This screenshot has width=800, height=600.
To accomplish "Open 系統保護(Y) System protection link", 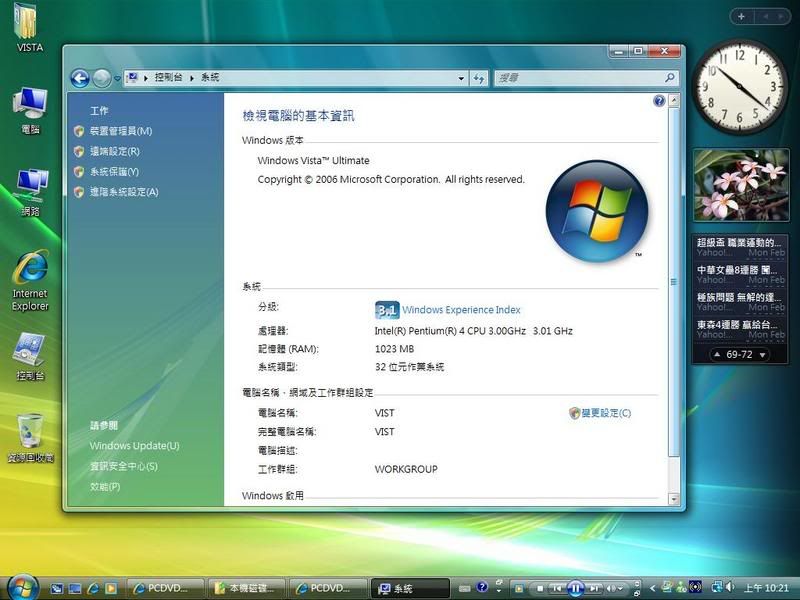I will [114, 172].
